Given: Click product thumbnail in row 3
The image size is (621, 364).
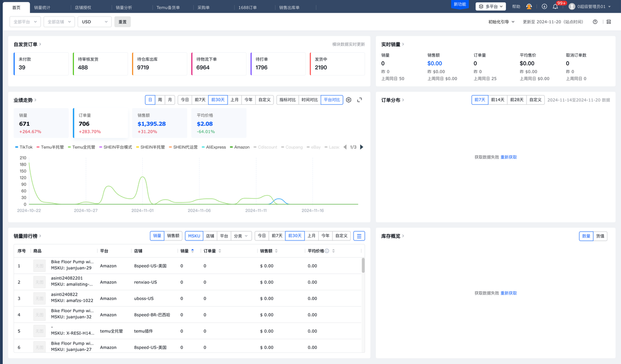Looking at the screenshot, I should click(39, 299).
